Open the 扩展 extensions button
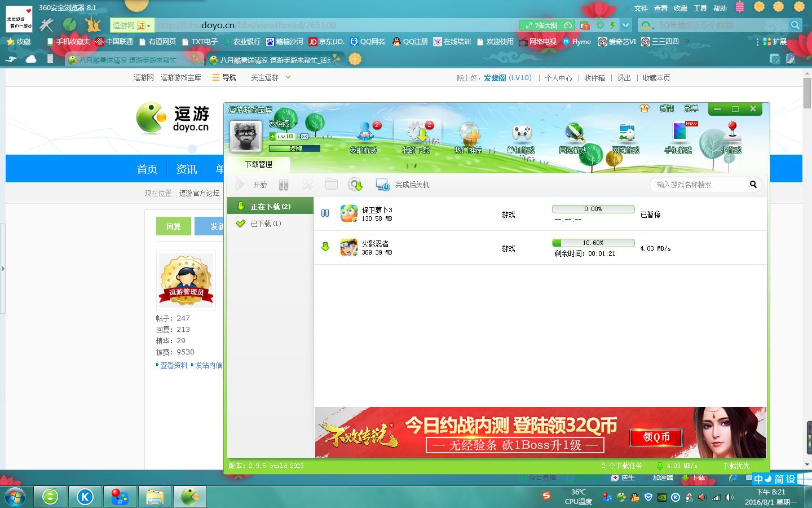812x508 pixels. (x=775, y=42)
